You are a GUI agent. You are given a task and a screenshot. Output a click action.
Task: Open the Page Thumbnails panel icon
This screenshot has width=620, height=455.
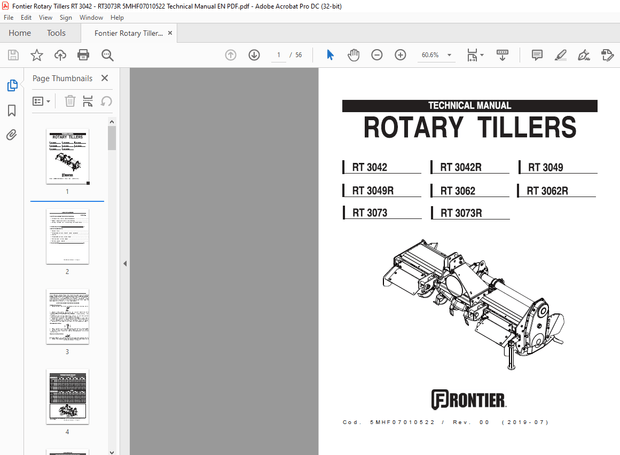pos(12,85)
